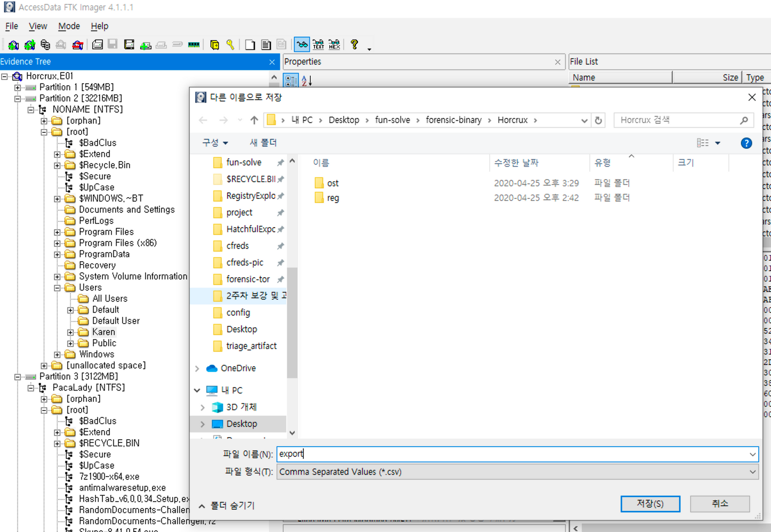Open the view options dropdown arrow
771x532 pixels.
coord(718,143)
